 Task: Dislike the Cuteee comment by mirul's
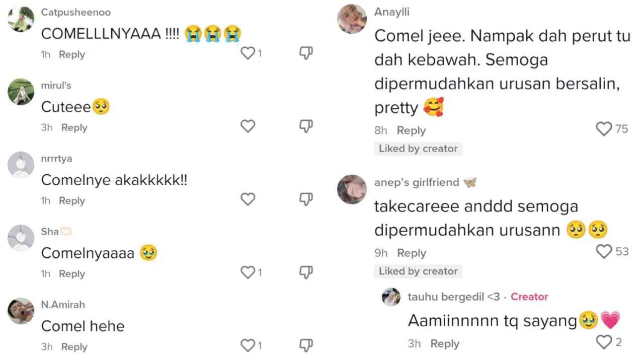(x=306, y=126)
